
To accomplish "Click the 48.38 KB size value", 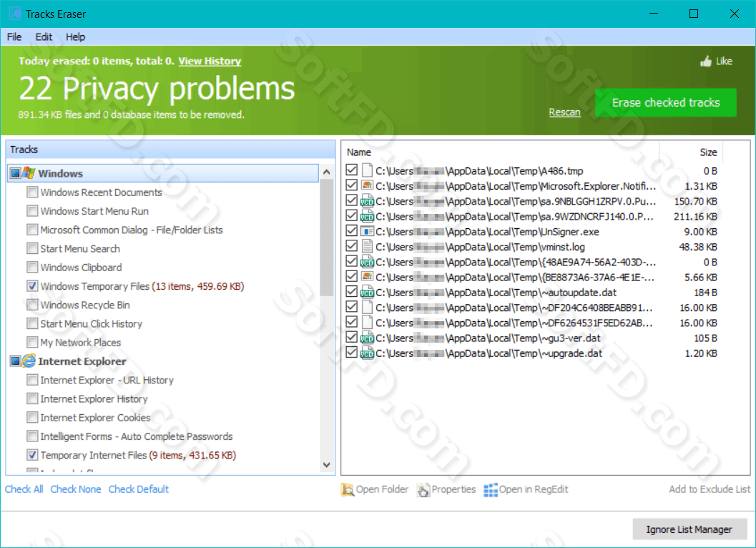I will 698,247.
